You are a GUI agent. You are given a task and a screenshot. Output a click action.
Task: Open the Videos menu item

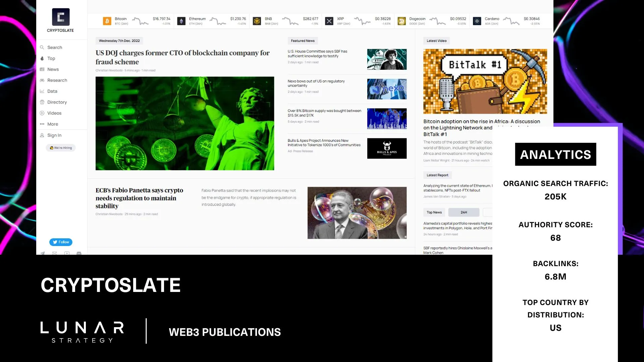point(54,113)
